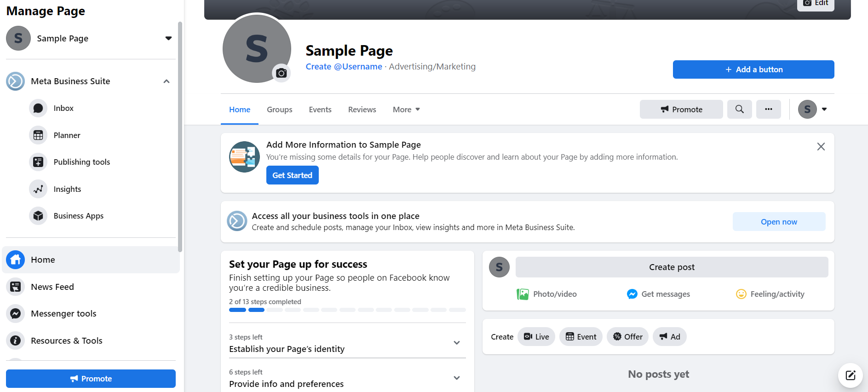
Task: Open Messenger tools in the sidebar
Action: (63, 314)
